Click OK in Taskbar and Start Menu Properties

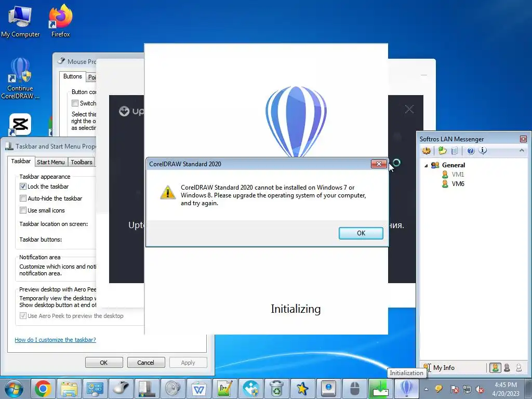(104, 362)
